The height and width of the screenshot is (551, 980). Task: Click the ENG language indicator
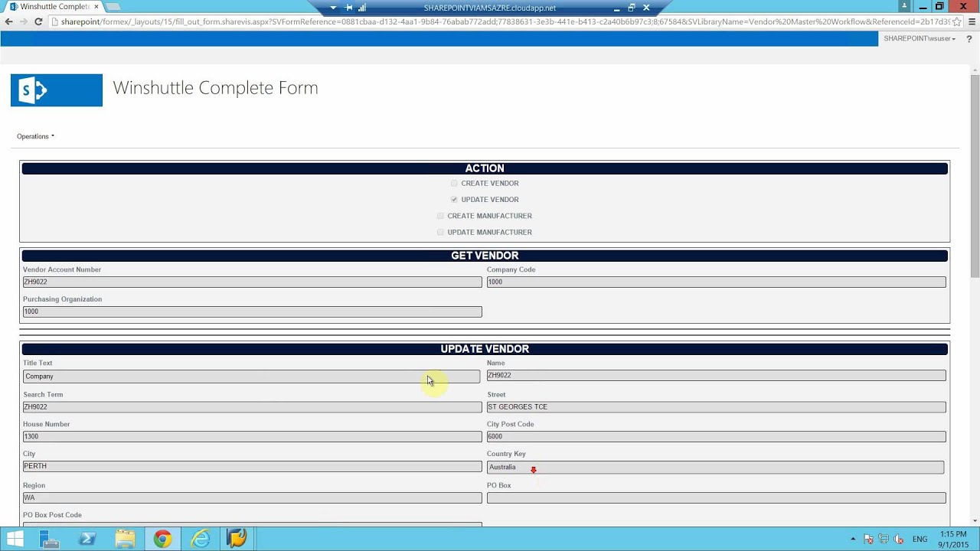920,540
